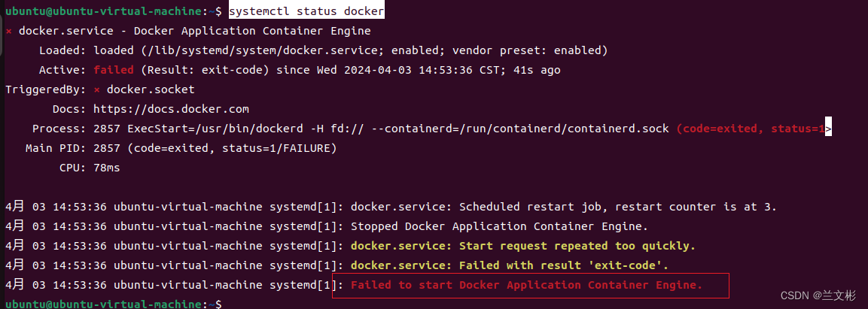Click the red 'failed' status word
The width and height of the screenshot is (868, 309).
pos(114,70)
